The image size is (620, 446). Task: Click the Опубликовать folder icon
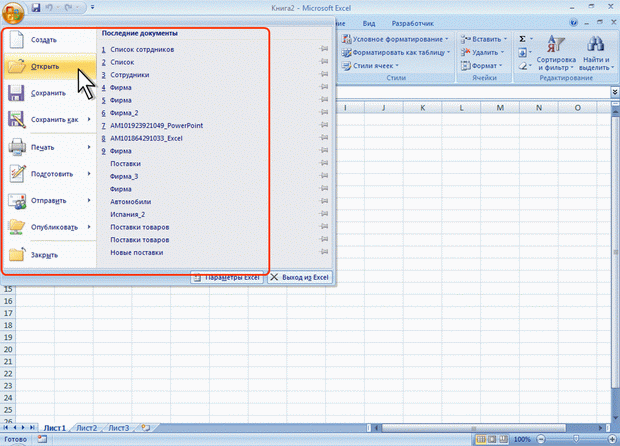(17, 227)
